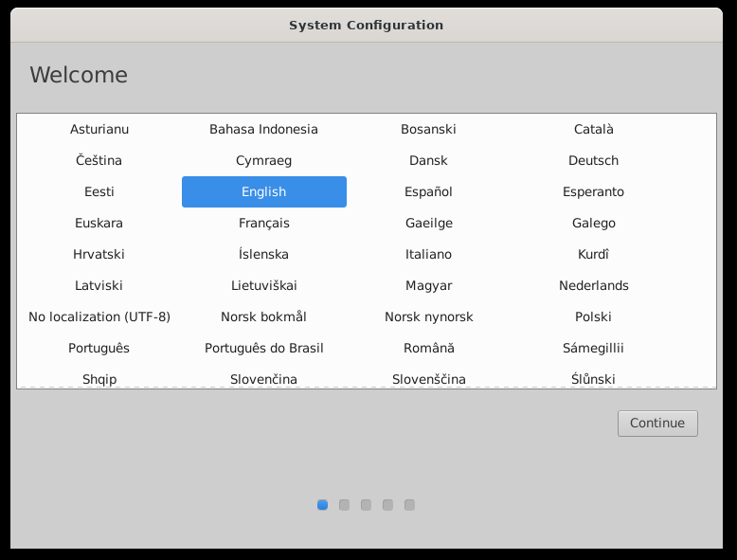Select Polski as system language
This screenshot has width=737, height=560.
pos(593,316)
